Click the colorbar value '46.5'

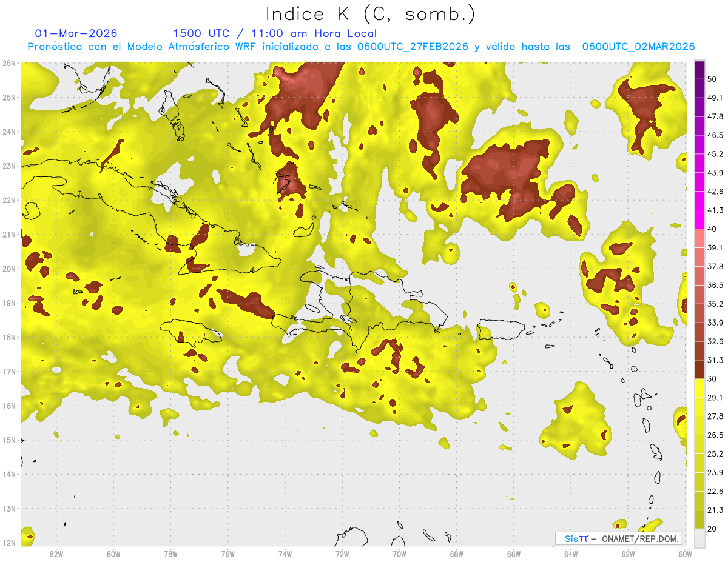715,135
